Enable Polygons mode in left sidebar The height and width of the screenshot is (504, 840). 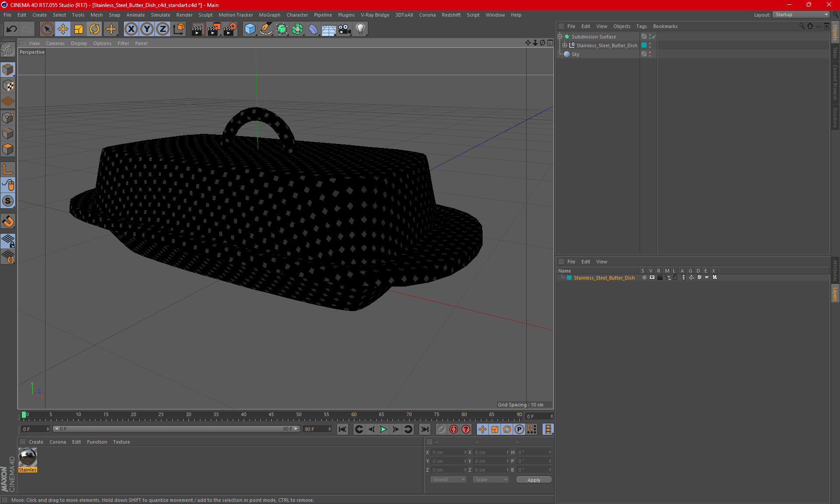(8, 150)
